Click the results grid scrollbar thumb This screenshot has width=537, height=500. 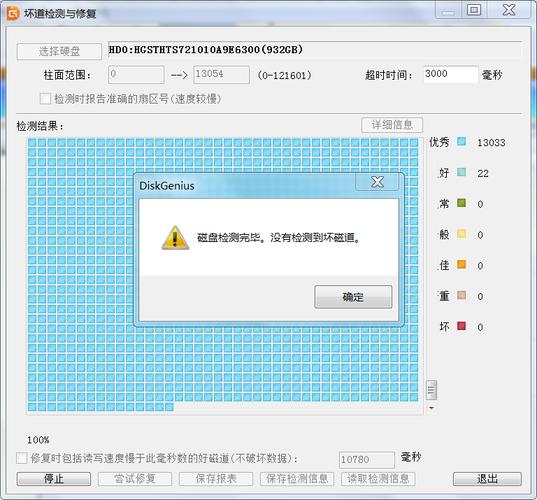(x=431, y=390)
